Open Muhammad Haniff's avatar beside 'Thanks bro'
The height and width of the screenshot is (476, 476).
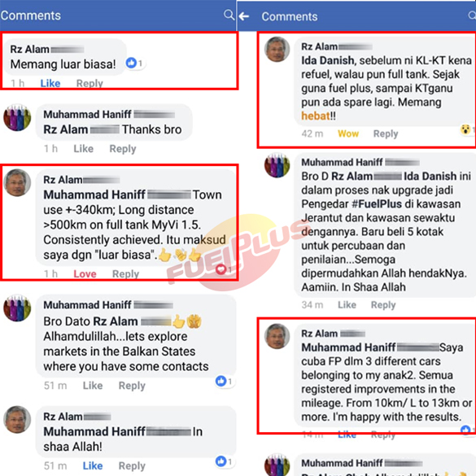[x=17, y=117]
